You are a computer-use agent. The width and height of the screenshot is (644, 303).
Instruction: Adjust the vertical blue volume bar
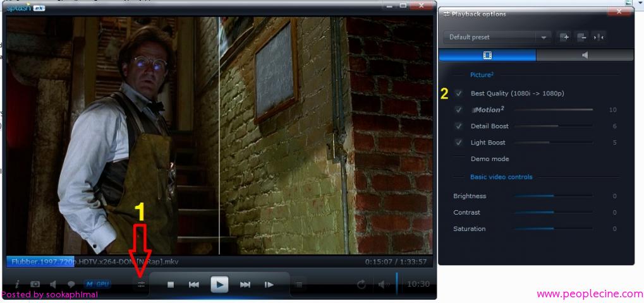397,283
